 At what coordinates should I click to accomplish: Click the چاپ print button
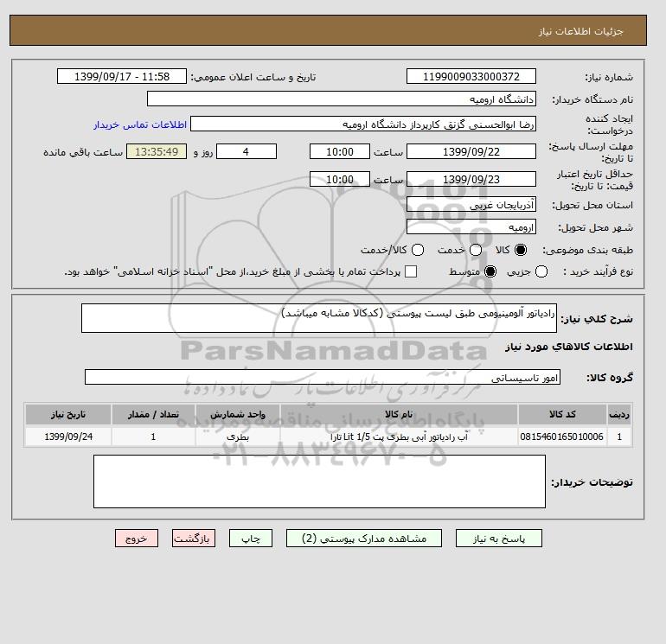(251, 539)
